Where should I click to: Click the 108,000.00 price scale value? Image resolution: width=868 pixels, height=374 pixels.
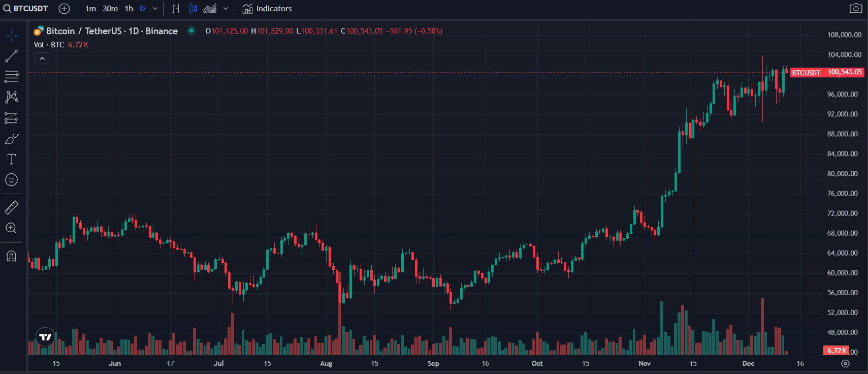click(844, 35)
